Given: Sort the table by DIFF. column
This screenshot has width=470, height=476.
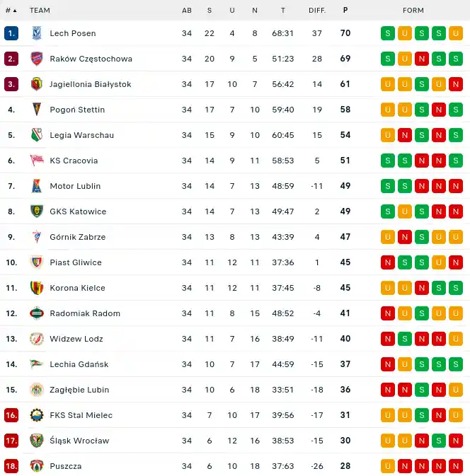Looking at the screenshot, I should coord(317,11).
